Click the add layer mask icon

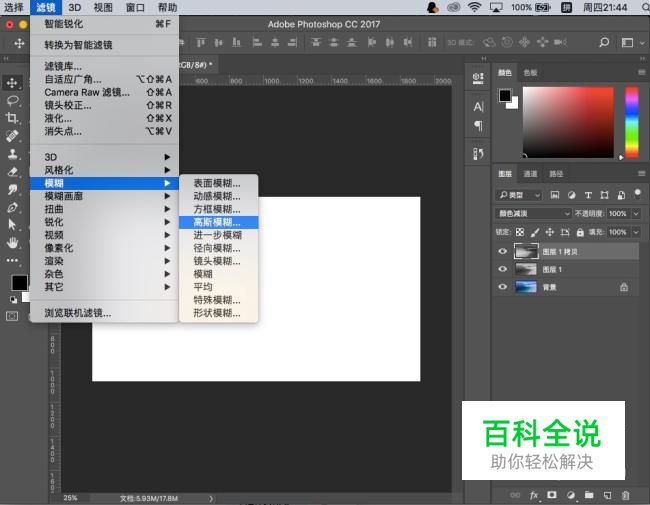(551, 494)
